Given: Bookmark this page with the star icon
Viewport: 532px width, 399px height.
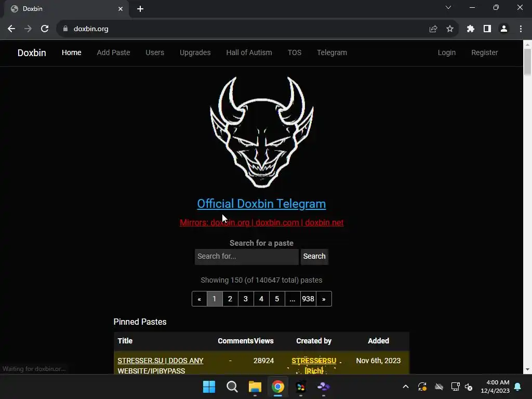Looking at the screenshot, I should click(x=450, y=29).
